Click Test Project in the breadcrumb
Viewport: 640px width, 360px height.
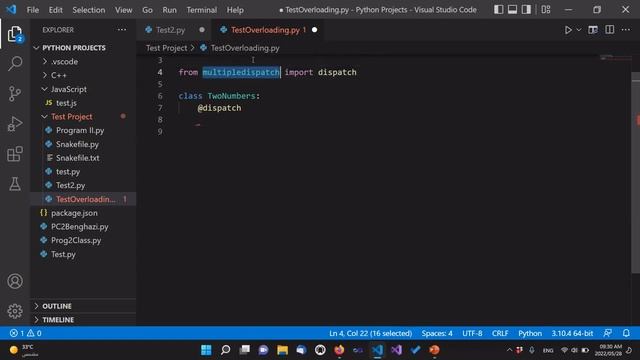(x=166, y=48)
